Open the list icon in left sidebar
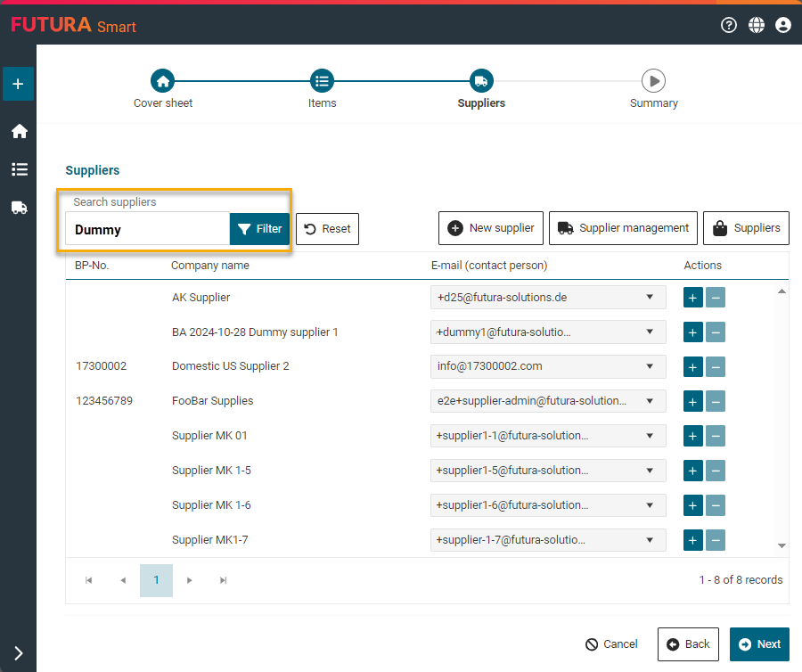Screen dimensions: 802x672 (x=19, y=169)
